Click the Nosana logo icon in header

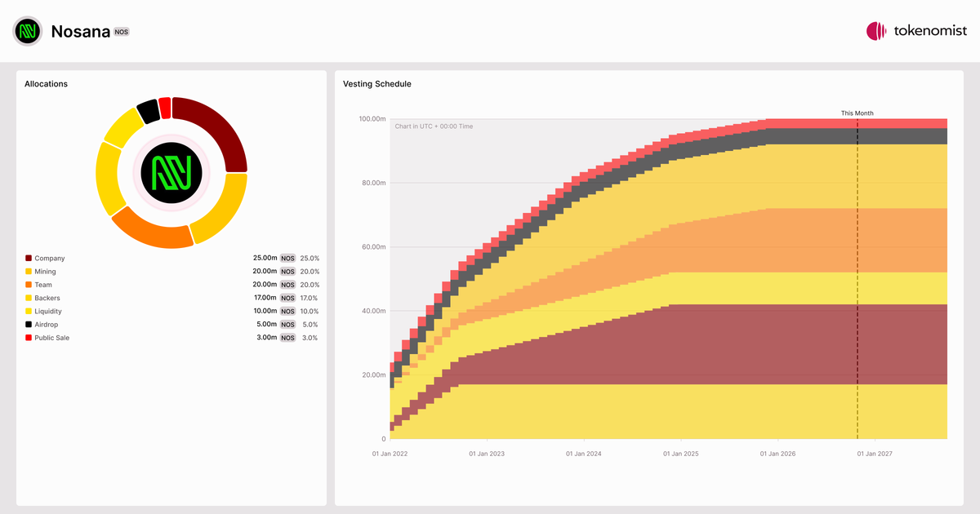click(28, 31)
